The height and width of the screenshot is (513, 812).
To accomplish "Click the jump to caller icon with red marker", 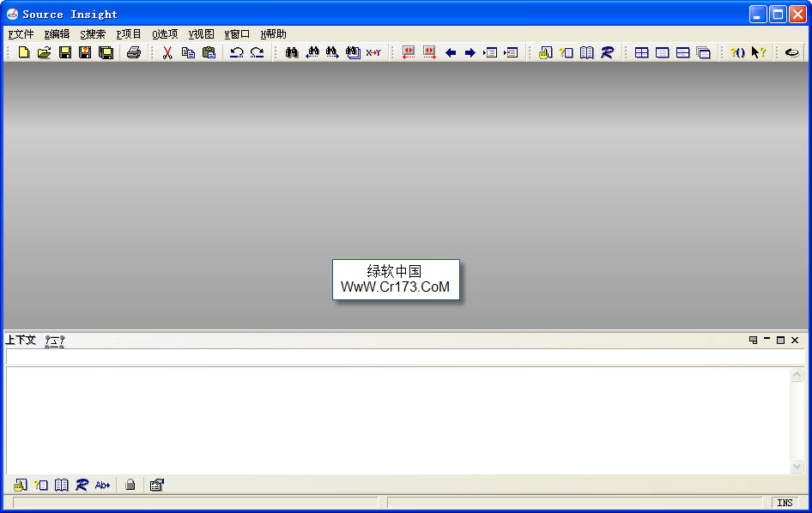I will [x=511, y=52].
